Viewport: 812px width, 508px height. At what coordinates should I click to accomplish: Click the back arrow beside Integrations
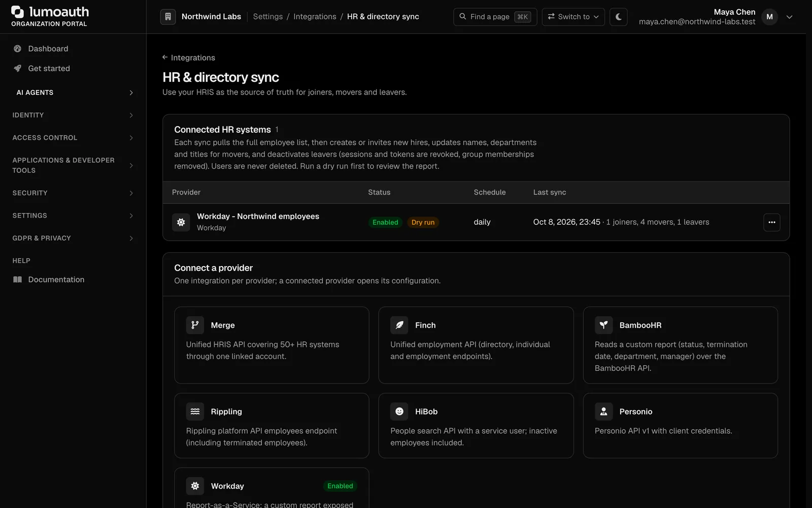(x=165, y=57)
